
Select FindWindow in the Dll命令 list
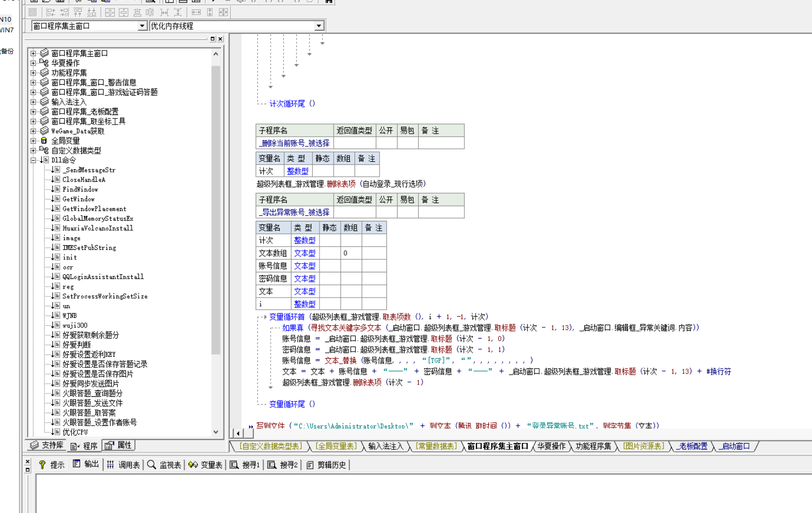click(80, 189)
